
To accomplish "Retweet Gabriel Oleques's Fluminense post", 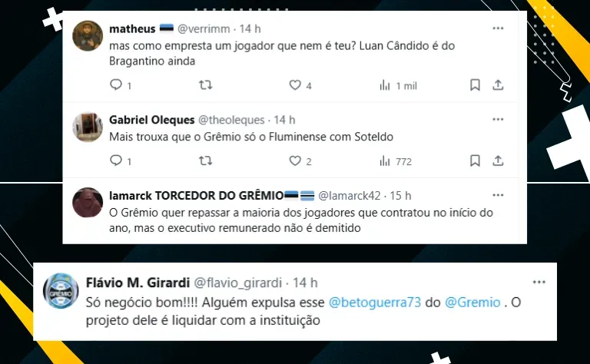I will pyautogui.click(x=205, y=161).
